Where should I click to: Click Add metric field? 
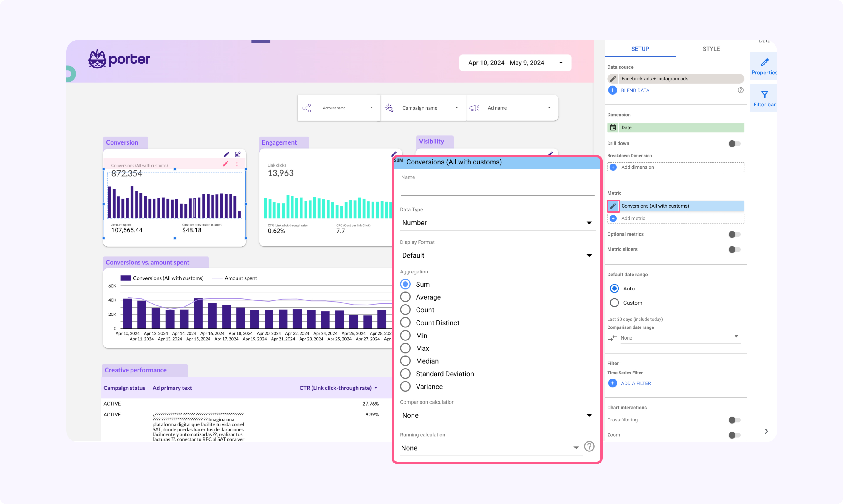[675, 219]
